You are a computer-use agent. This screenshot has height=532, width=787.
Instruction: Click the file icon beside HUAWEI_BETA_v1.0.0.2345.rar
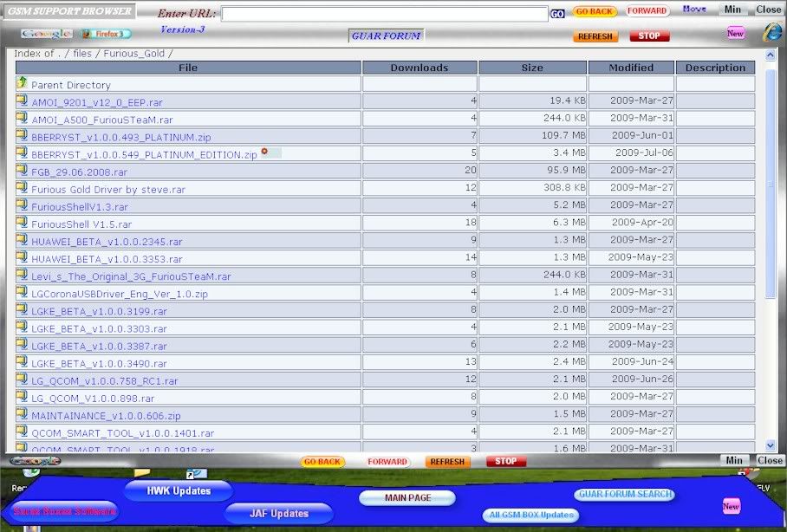click(22, 240)
